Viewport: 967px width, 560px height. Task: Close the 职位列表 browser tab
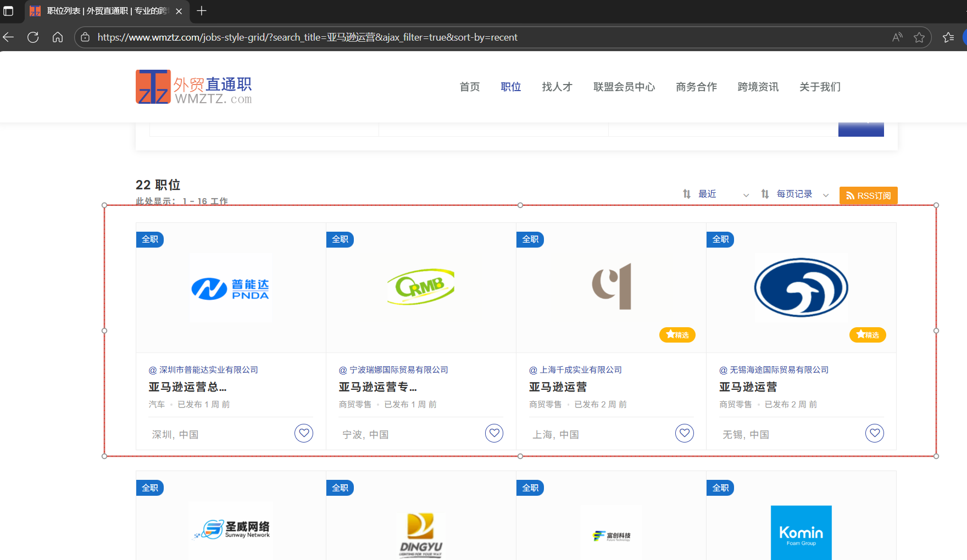pyautogui.click(x=179, y=11)
